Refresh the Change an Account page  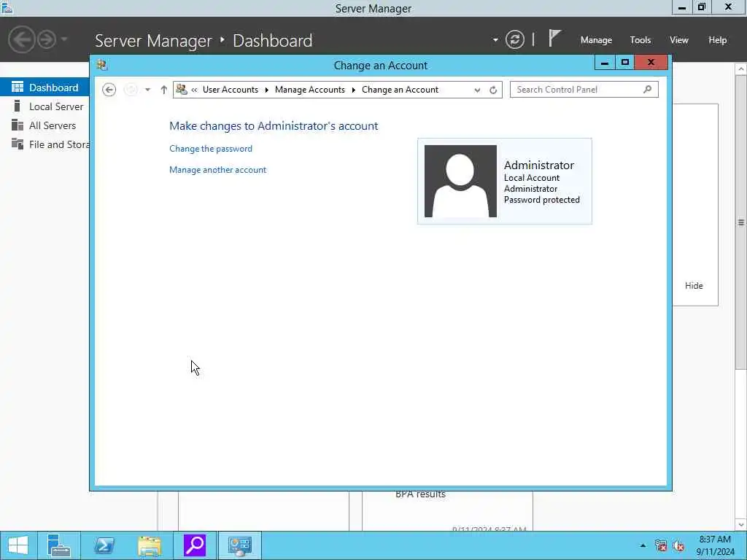point(493,90)
